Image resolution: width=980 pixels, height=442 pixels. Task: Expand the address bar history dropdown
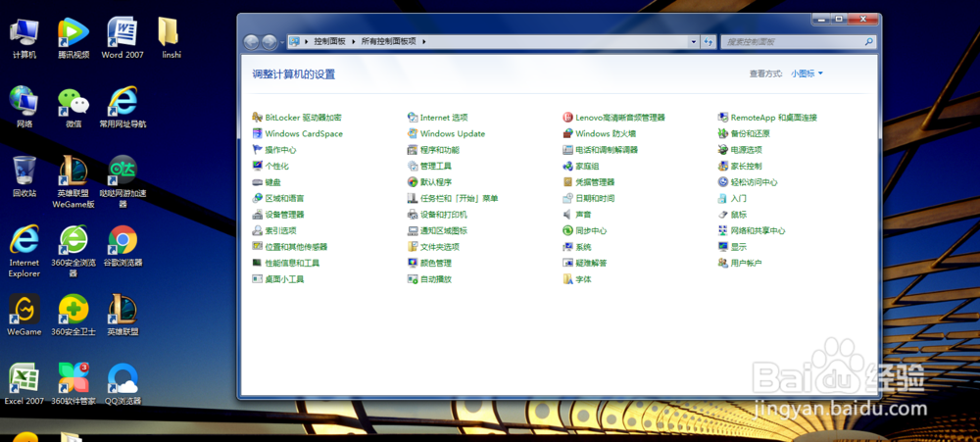[694, 42]
